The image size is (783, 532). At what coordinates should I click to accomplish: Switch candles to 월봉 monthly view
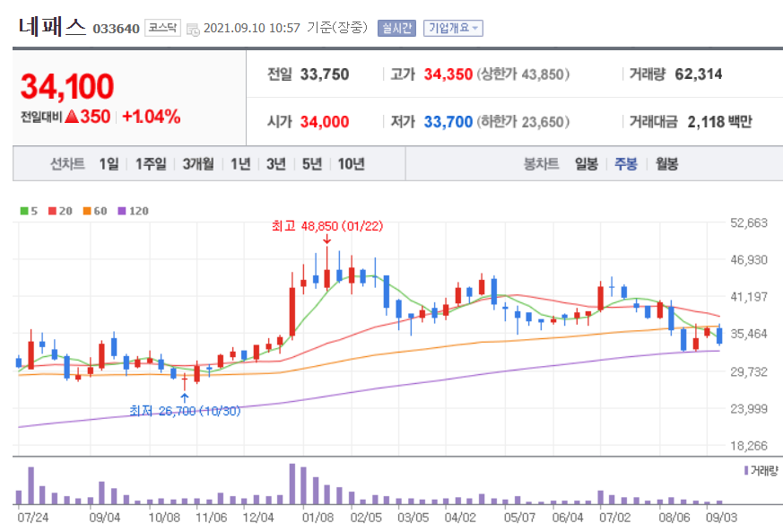point(665,165)
